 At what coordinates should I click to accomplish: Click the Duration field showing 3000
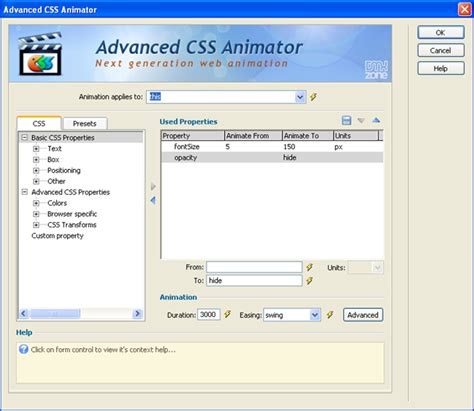pyautogui.click(x=209, y=315)
